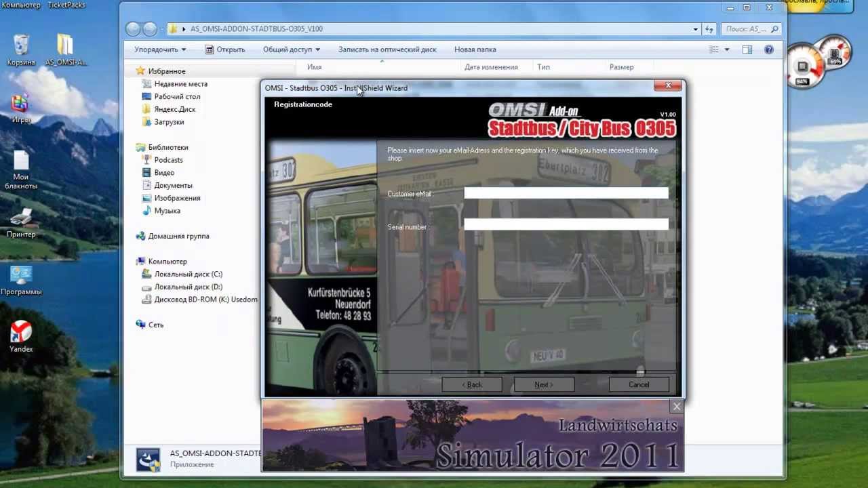Select Избранное in the navigation pane

coord(161,71)
